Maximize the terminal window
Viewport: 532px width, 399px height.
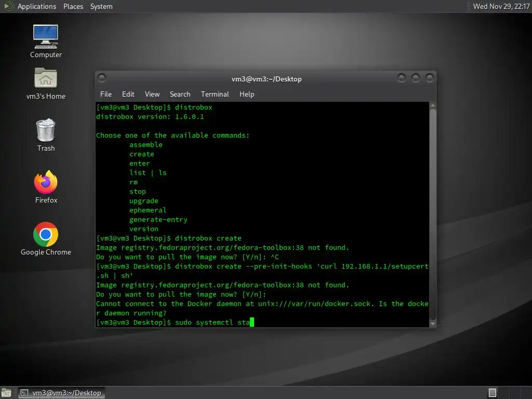click(416, 78)
